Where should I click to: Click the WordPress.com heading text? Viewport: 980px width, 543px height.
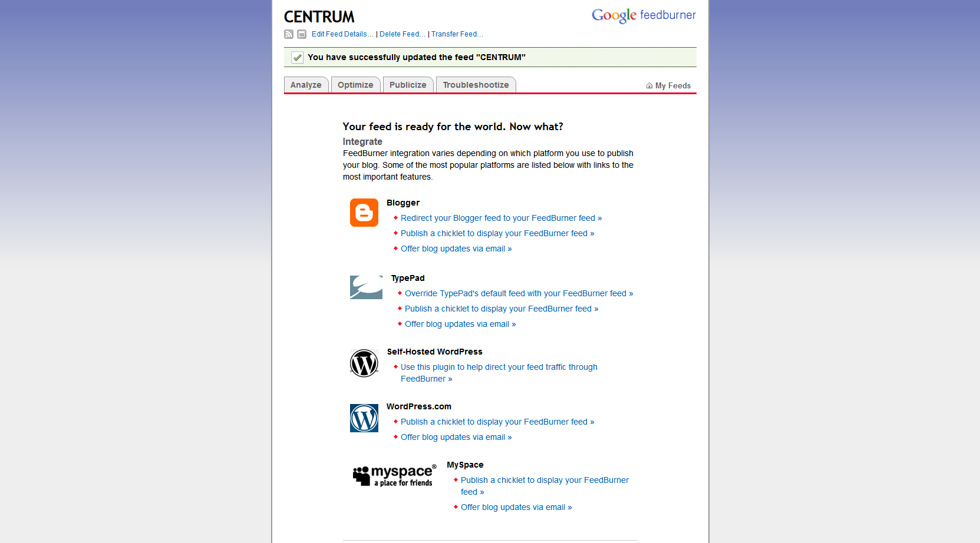pos(419,406)
